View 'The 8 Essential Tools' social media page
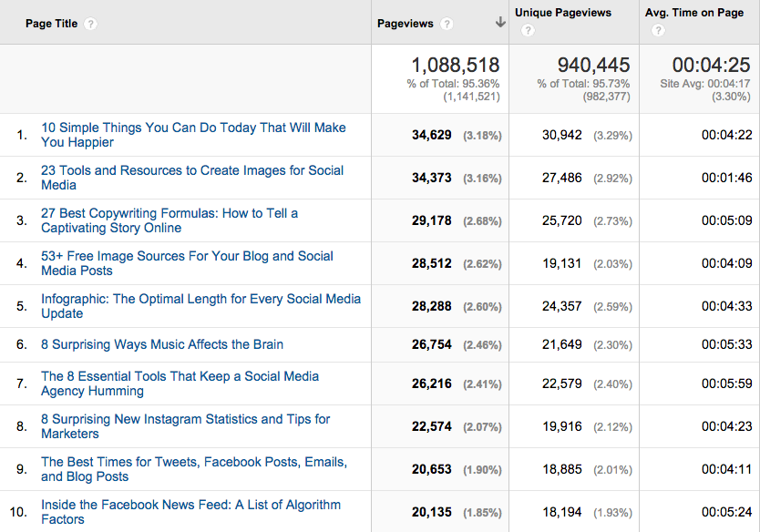The height and width of the screenshot is (532, 760). tap(180, 384)
